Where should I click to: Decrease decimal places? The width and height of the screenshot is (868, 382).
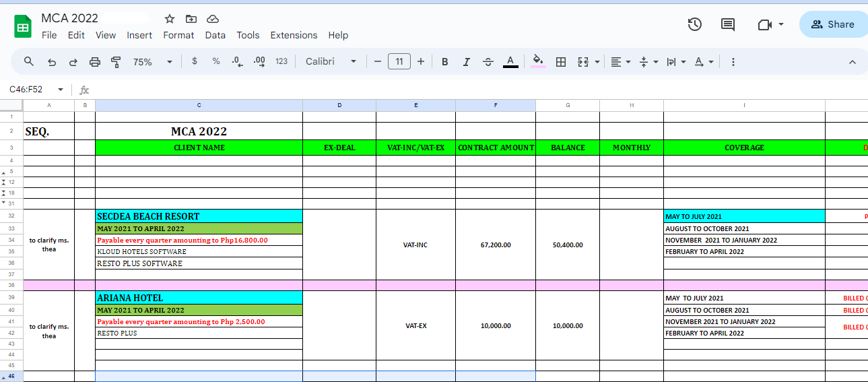tap(237, 61)
